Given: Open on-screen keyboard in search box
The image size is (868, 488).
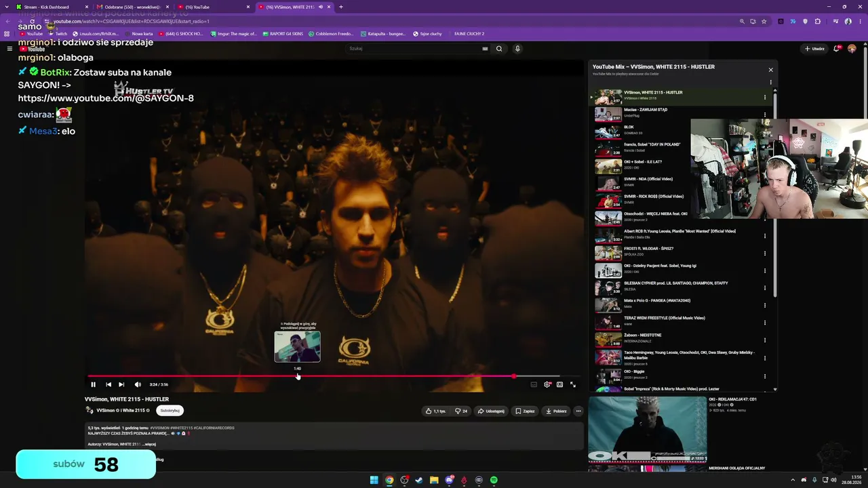Looking at the screenshot, I should tap(485, 49).
